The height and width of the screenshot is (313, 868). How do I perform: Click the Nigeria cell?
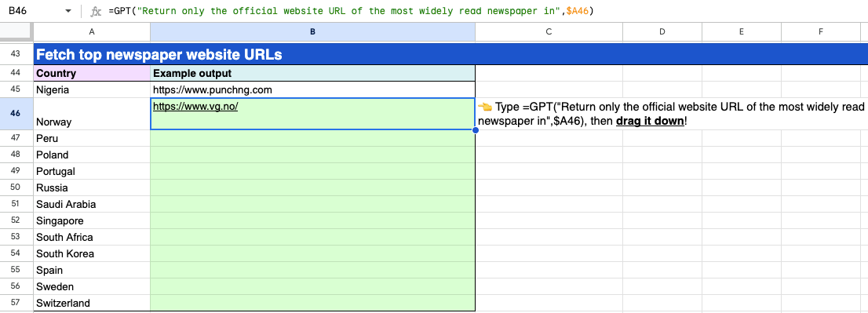coord(92,89)
